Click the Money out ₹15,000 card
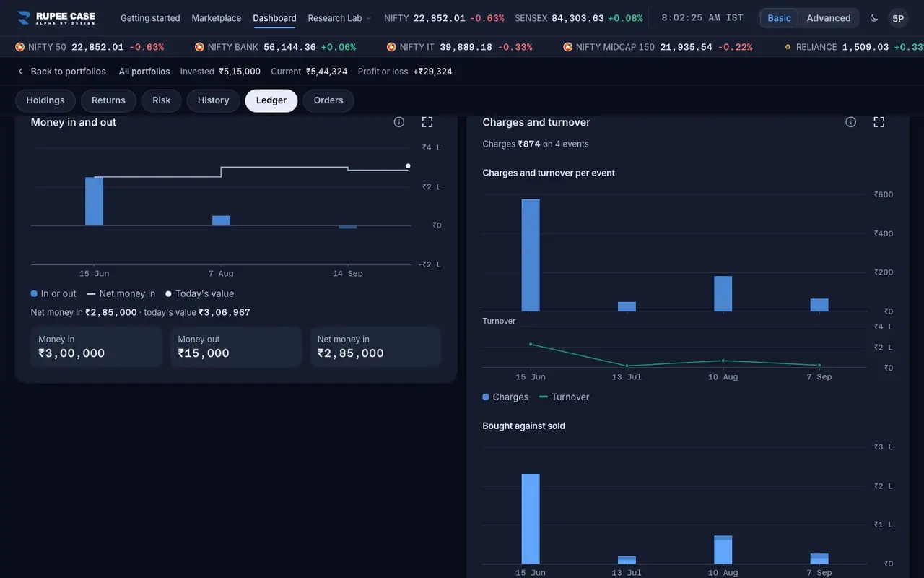Image resolution: width=924 pixels, height=578 pixels. [x=236, y=347]
